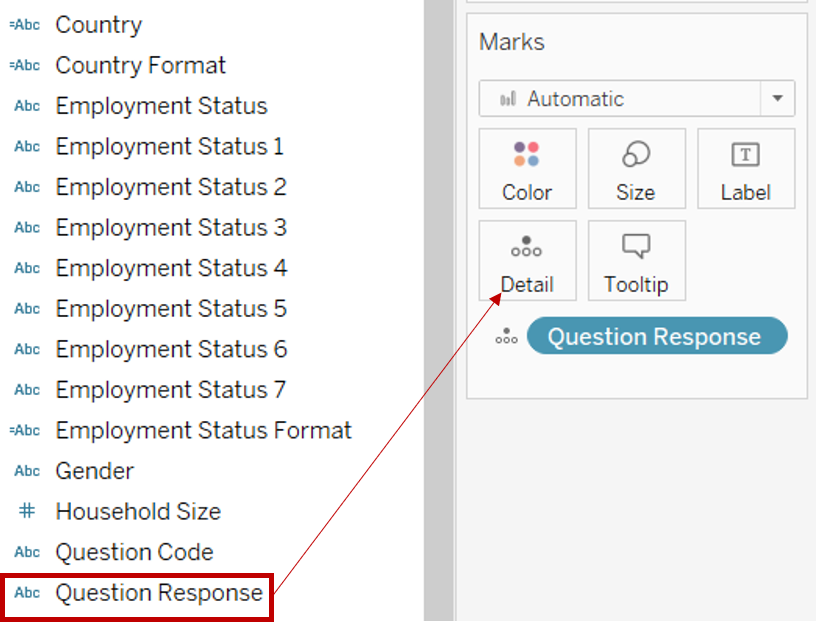Screen dimensions: 816x622
Task: Open the Automatic mark type dropdown
Action: pyautogui.click(x=620, y=99)
